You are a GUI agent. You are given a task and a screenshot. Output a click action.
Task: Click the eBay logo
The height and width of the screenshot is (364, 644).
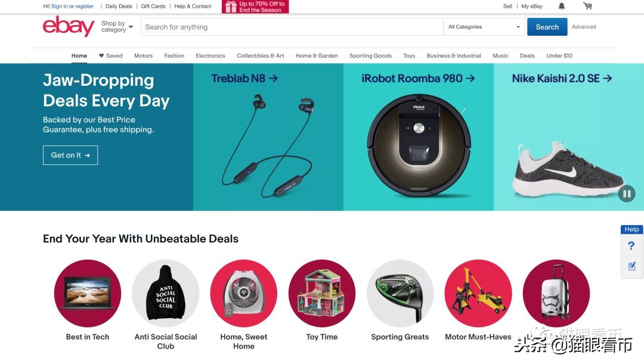[68, 27]
